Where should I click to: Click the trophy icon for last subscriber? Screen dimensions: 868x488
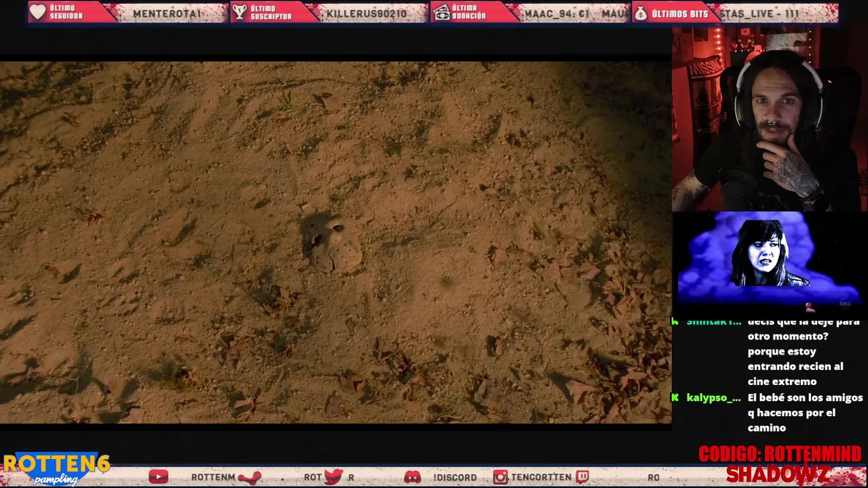(239, 12)
